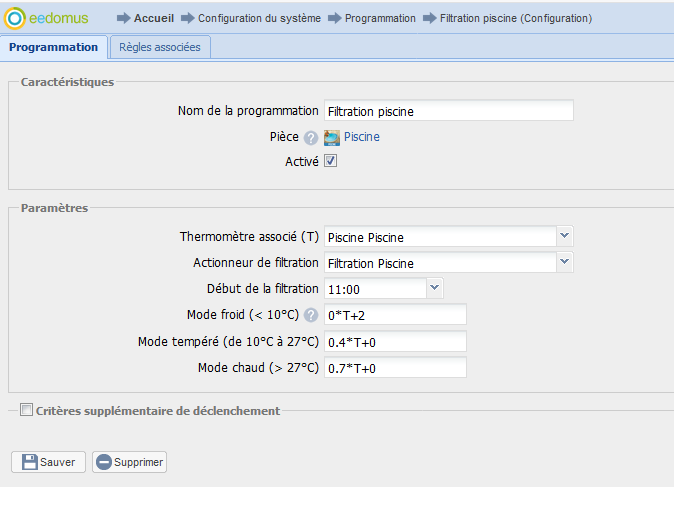Click the eedomus logo icon
Viewport: 674px width, 506px height.
pyautogui.click(x=16, y=18)
